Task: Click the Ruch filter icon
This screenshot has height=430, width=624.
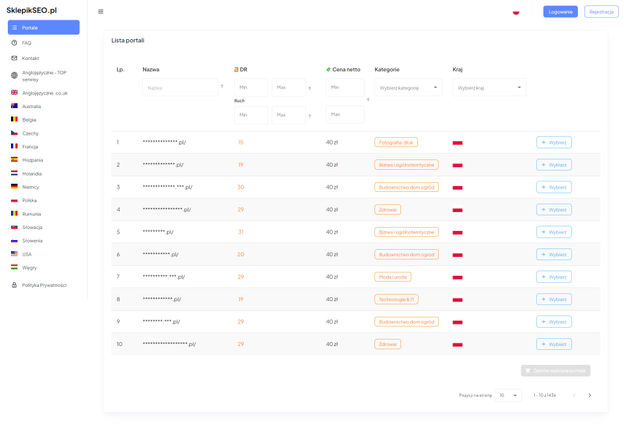Action: point(310,116)
